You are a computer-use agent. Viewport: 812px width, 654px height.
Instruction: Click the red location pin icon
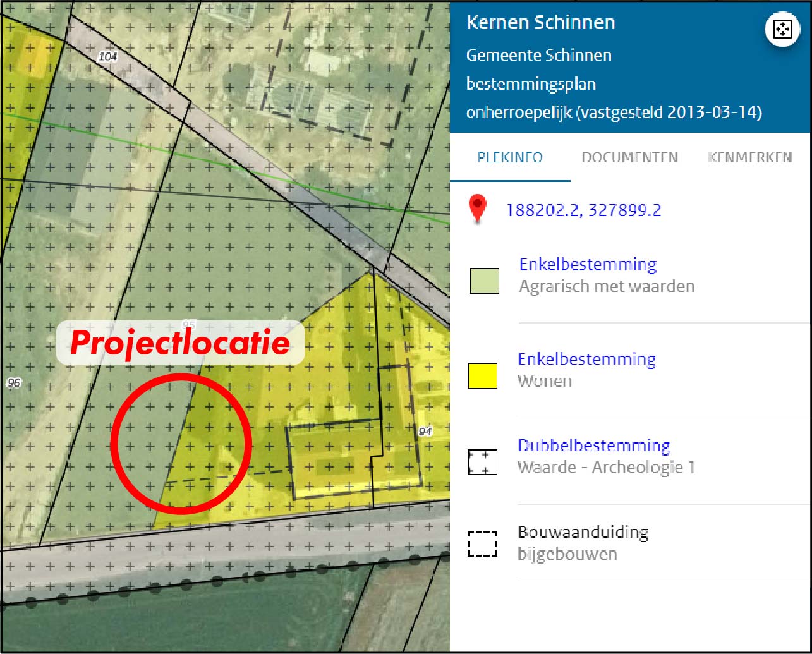click(x=478, y=209)
